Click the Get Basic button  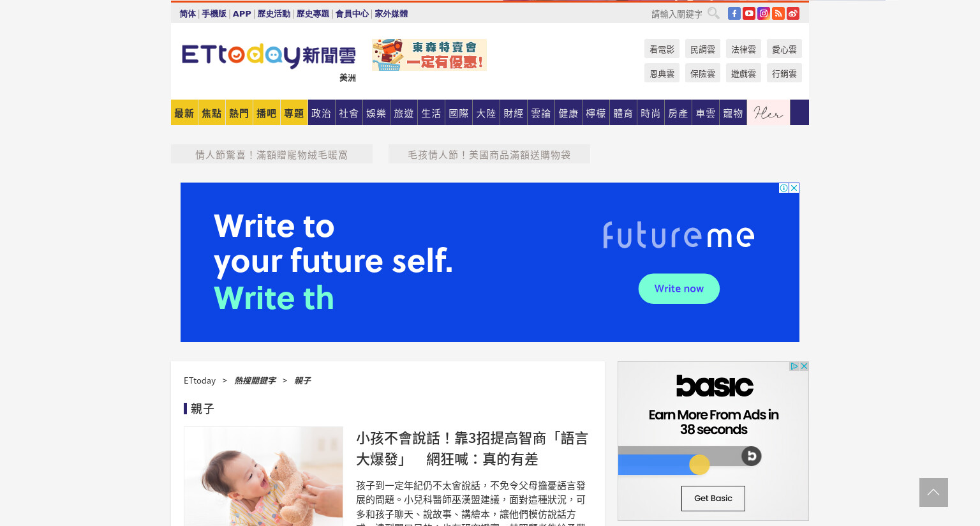click(713, 499)
